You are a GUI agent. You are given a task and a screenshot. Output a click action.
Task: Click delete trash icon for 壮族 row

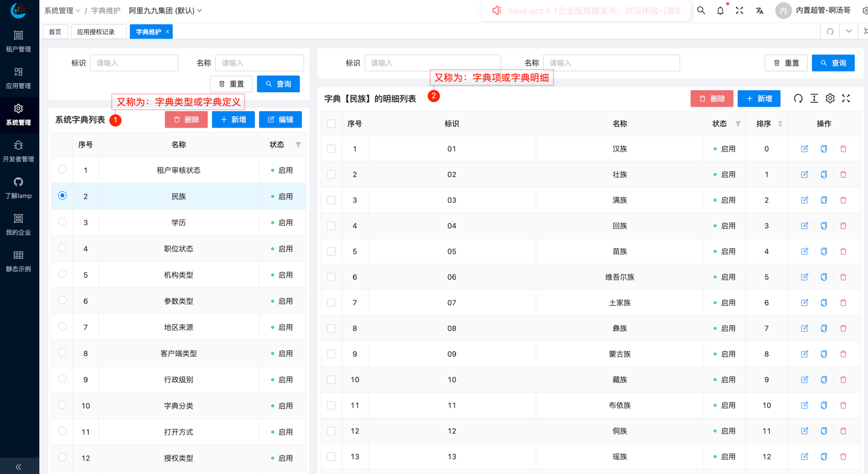[x=843, y=174]
